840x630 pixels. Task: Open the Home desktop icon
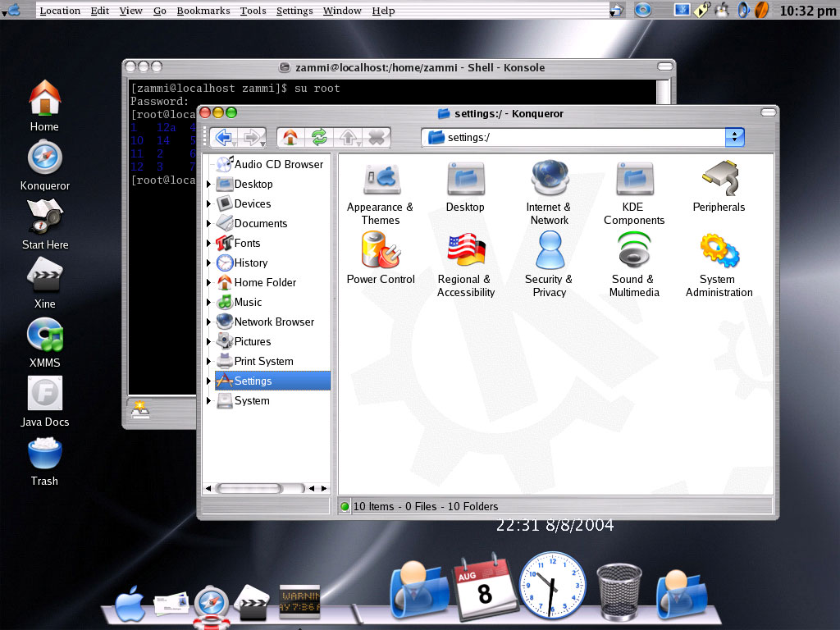click(44, 106)
